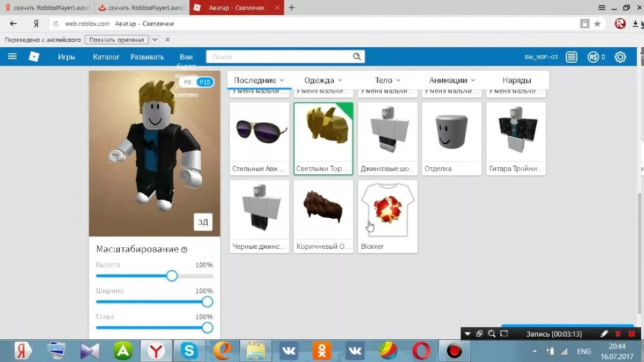644x362 pixels.
Task: Click the Roblox logo home icon
Action: (x=34, y=56)
